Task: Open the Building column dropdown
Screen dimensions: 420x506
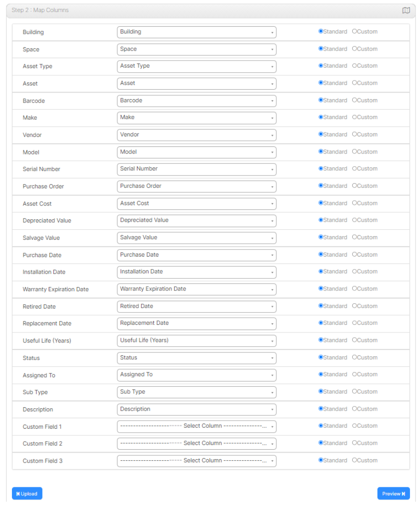Action: (197, 32)
